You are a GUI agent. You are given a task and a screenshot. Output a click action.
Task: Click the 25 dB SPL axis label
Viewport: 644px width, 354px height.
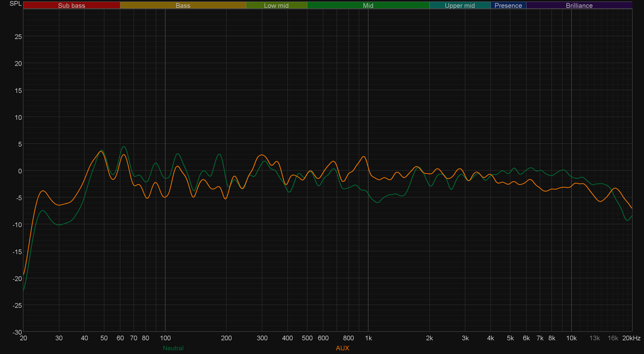click(18, 37)
